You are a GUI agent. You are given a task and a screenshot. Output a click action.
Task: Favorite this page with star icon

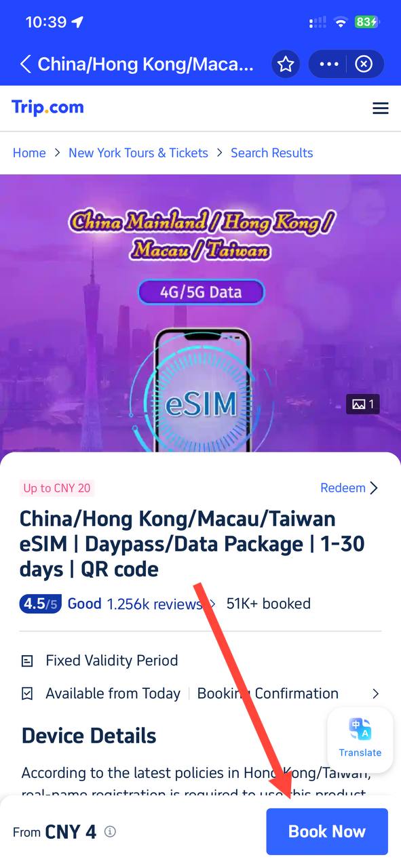click(286, 64)
